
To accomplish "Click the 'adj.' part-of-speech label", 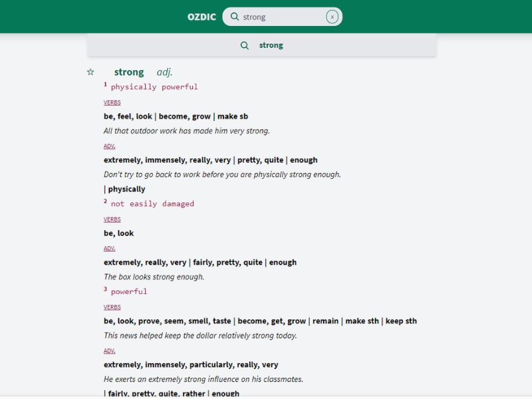I will (164, 72).
